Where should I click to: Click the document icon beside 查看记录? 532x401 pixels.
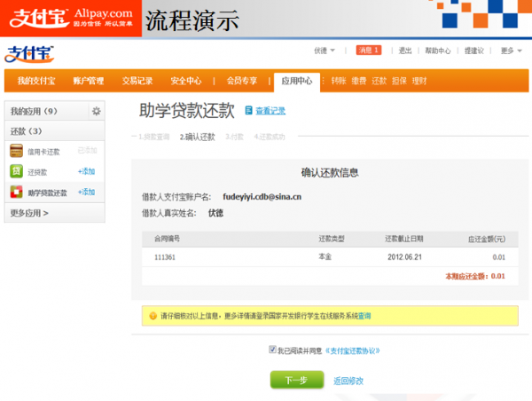pyautogui.click(x=248, y=112)
